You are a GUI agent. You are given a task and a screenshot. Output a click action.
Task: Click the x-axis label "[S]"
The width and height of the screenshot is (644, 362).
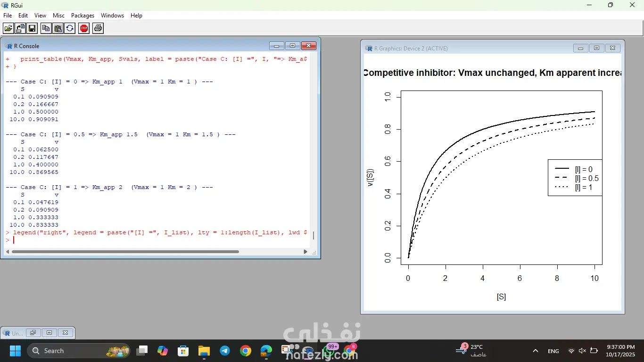[501, 297]
